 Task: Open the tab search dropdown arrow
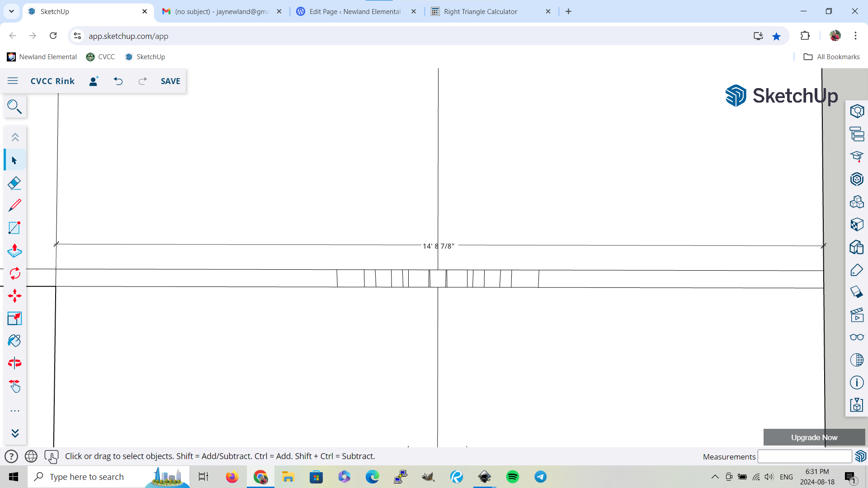(11, 11)
